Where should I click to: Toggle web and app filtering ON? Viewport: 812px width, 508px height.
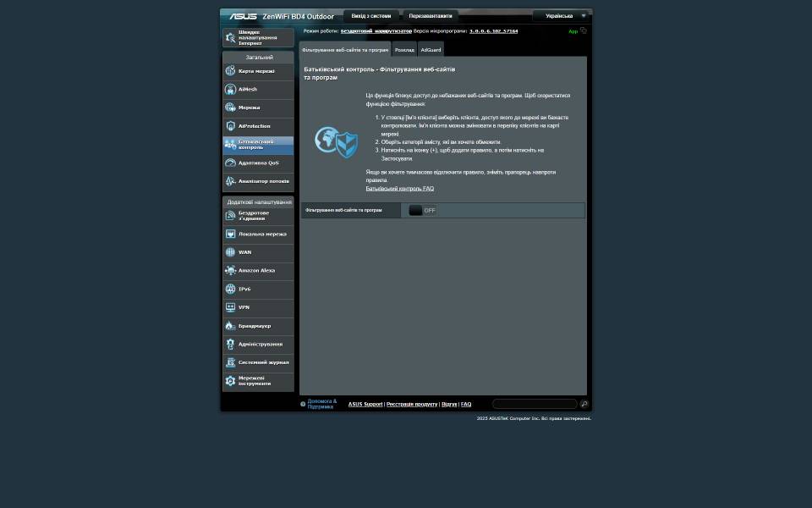pos(422,210)
